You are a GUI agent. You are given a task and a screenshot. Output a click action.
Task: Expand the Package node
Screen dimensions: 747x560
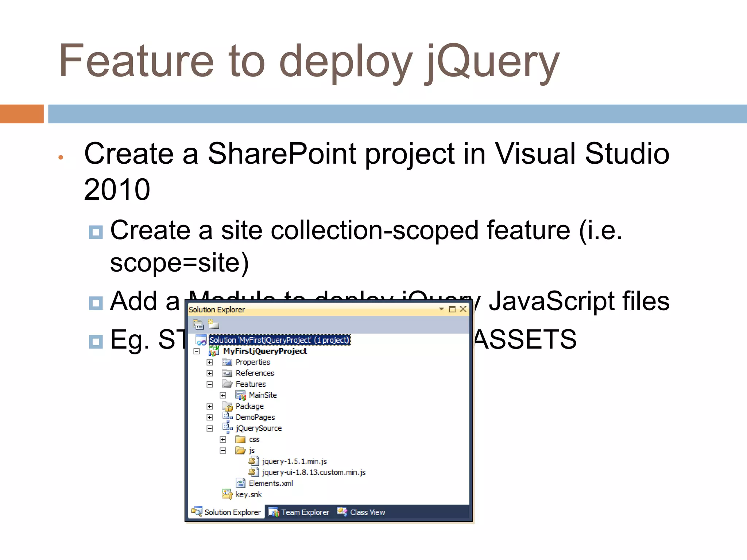click(x=210, y=407)
